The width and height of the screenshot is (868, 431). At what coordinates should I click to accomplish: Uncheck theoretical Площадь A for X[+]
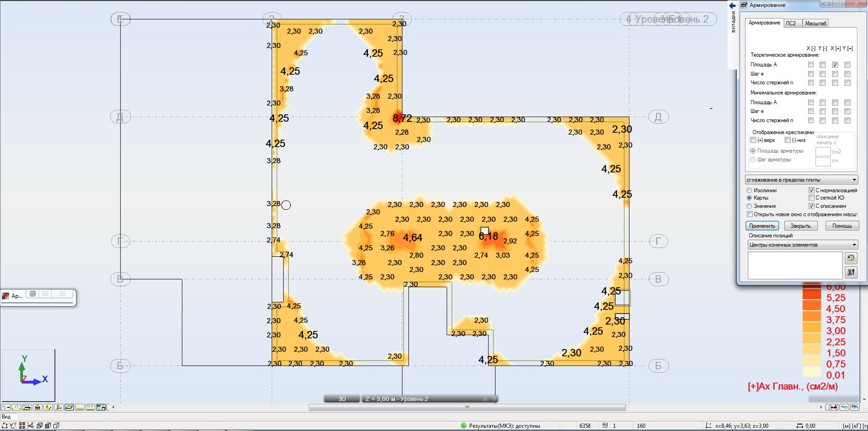pos(835,65)
